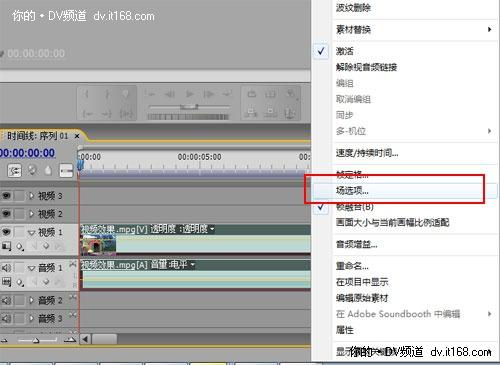Click the timeline zoom in icon
The image size is (500, 365).
[x=69, y=340]
